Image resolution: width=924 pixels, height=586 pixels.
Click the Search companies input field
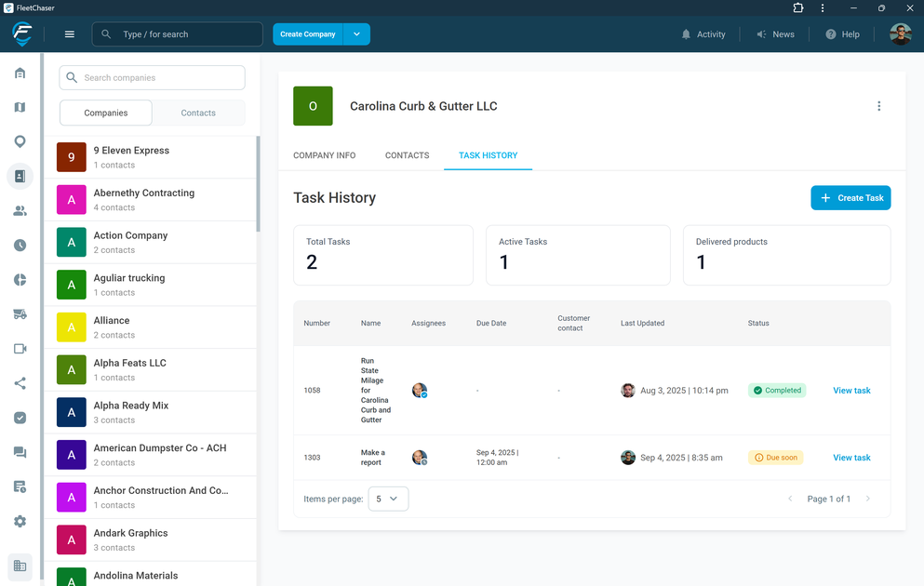(152, 77)
